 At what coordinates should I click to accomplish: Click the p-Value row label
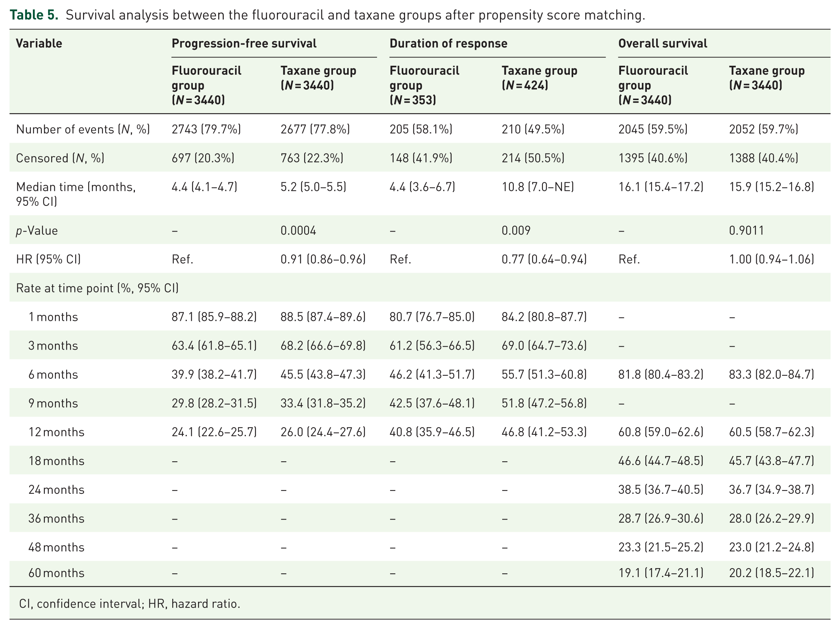tap(37, 230)
